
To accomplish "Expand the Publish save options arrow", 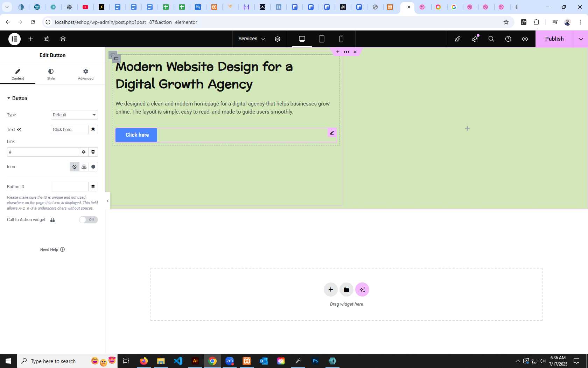I will [x=581, y=39].
